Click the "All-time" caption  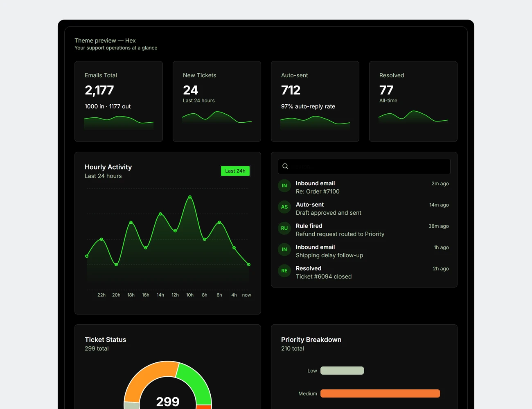388,101
